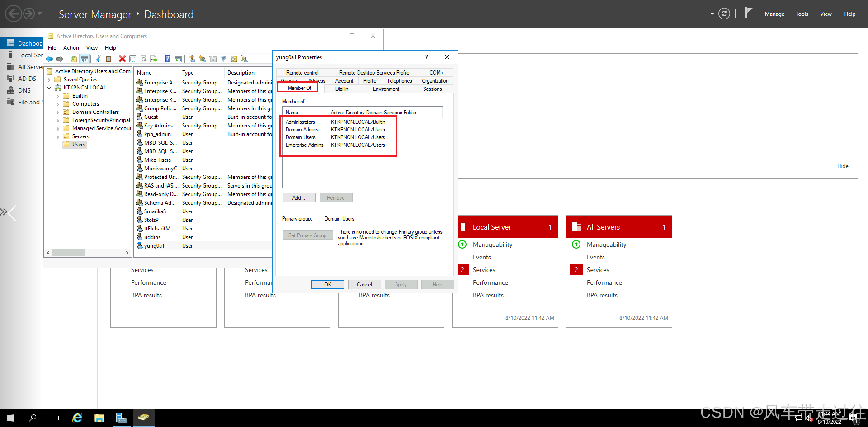
Task: Click the Create new group icon
Action: click(203, 59)
